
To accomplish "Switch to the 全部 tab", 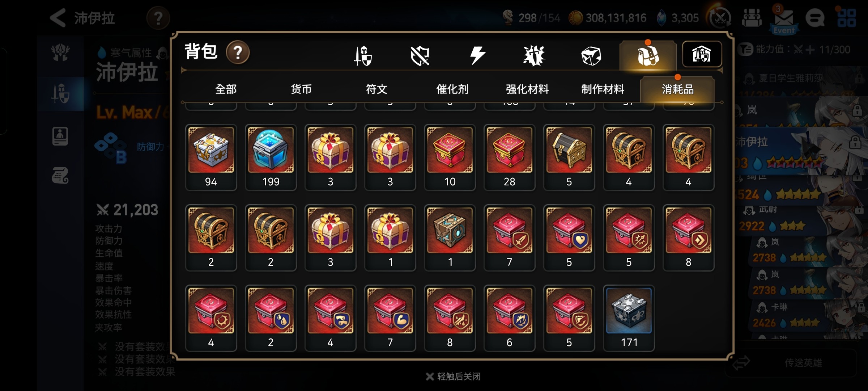I will click(x=226, y=89).
